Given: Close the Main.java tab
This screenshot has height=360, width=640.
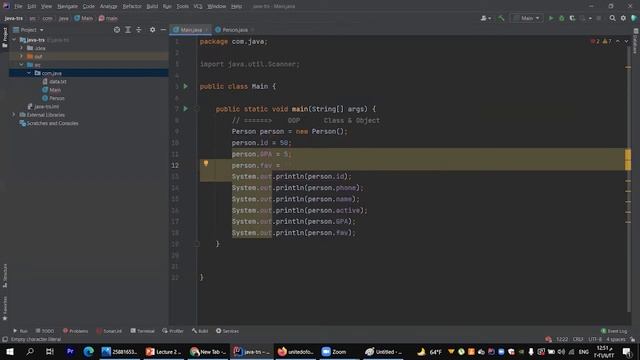Looking at the screenshot, I should pos(207,30).
